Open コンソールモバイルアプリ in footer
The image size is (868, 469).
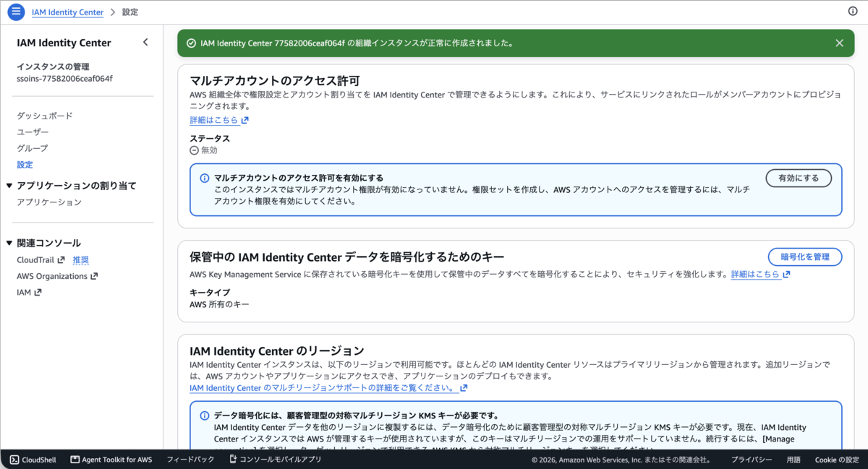pos(275,460)
